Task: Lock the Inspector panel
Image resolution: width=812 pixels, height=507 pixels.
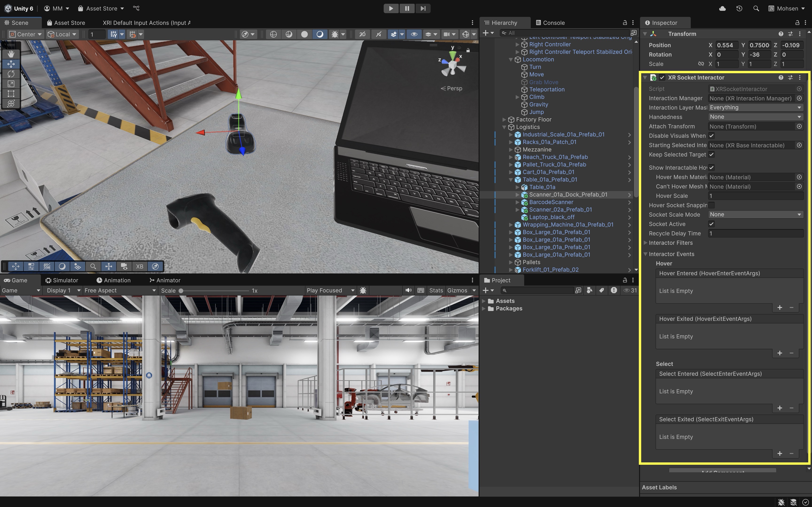Action: pos(797,23)
